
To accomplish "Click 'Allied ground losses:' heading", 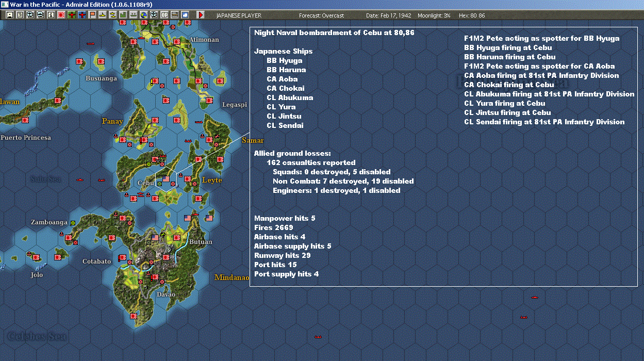I will pyautogui.click(x=292, y=153).
